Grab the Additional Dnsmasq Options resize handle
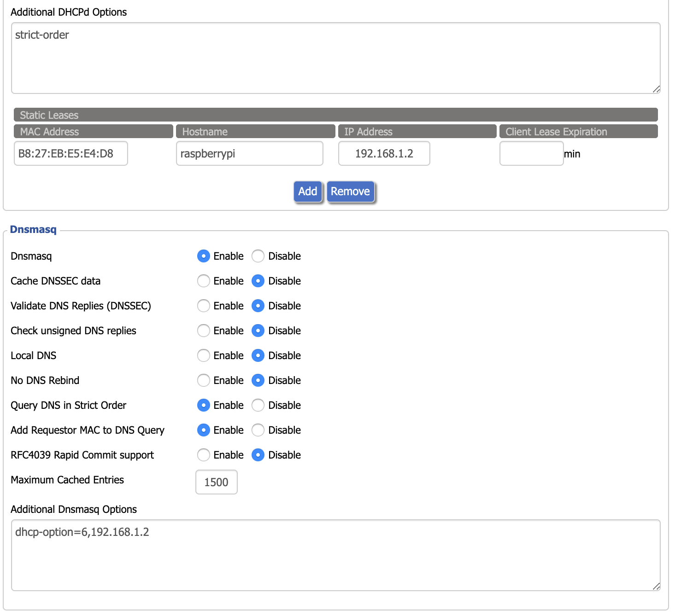681x616 pixels. point(657,587)
